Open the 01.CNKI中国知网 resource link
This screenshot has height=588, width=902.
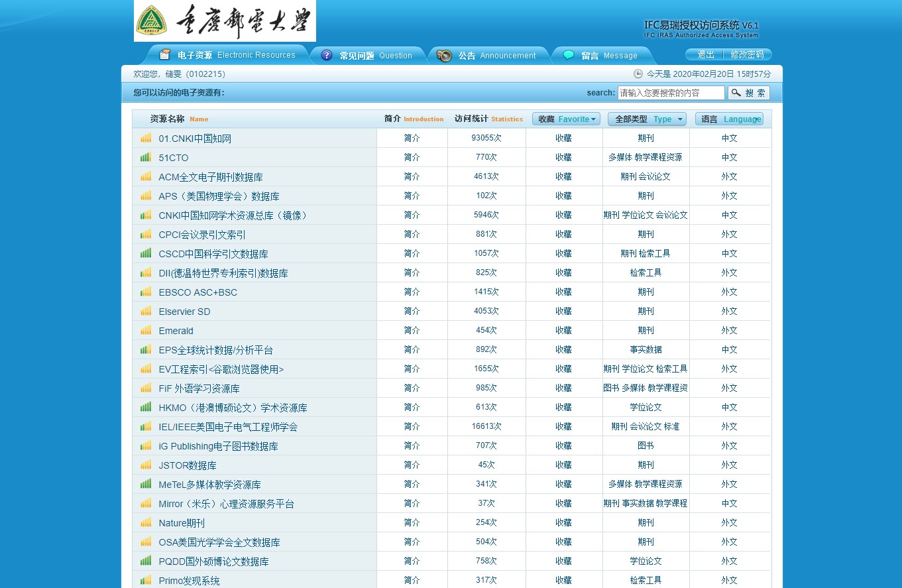pos(195,139)
